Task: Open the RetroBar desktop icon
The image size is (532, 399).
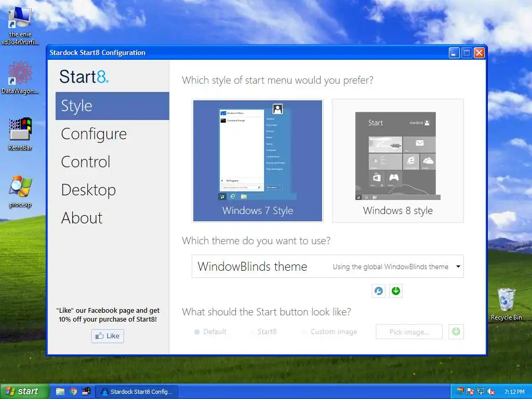Action: pyautogui.click(x=20, y=134)
